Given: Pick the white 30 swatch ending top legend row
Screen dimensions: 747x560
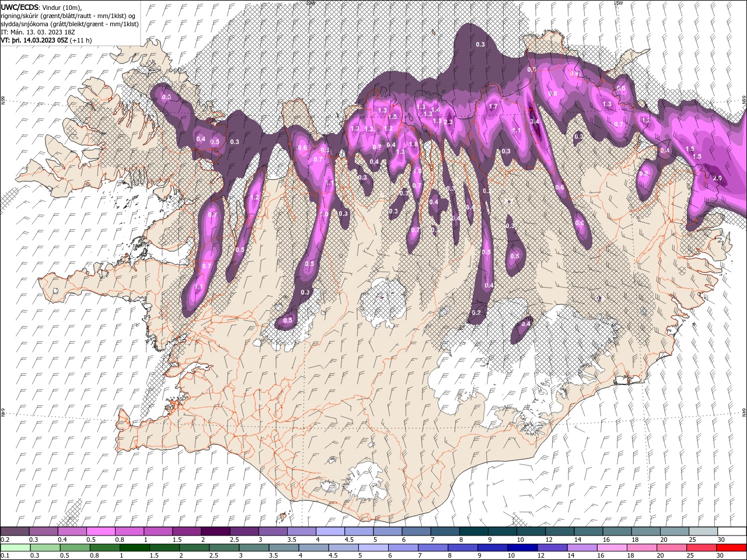Looking at the screenshot, I should pos(732,531).
